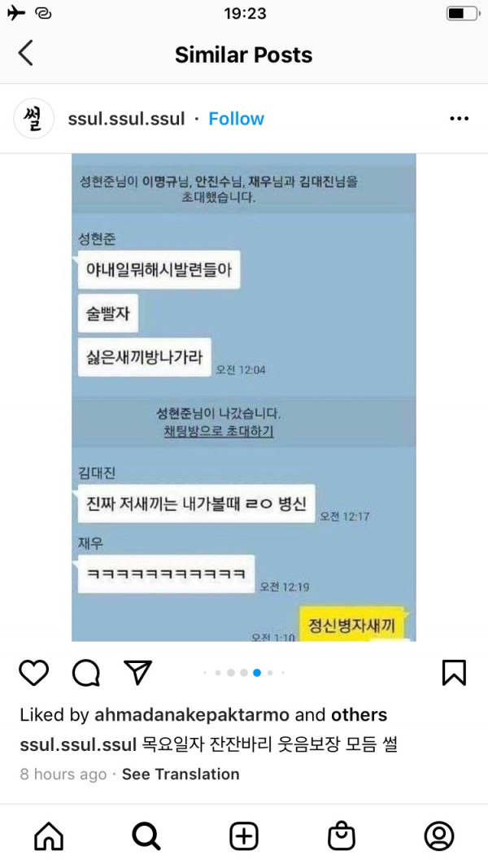Follow the ssul.ssul.ssul account
488x868 pixels.
point(236,119)
